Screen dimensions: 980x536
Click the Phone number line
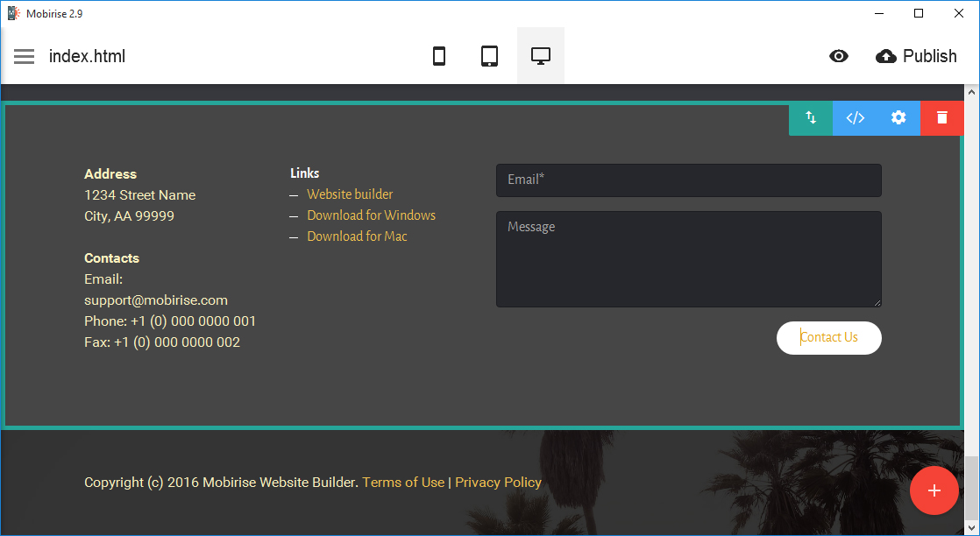170,321
